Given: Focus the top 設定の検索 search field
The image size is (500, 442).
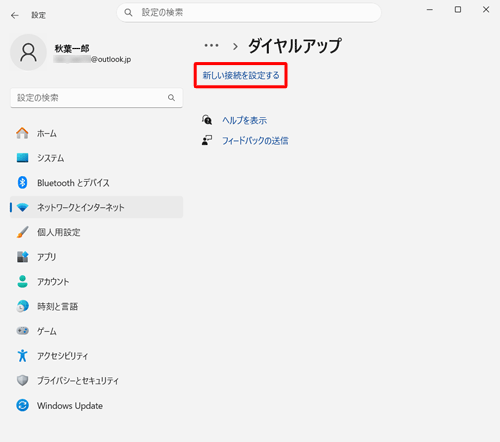Looking at the screenshot, I should (x=249, y=13).
